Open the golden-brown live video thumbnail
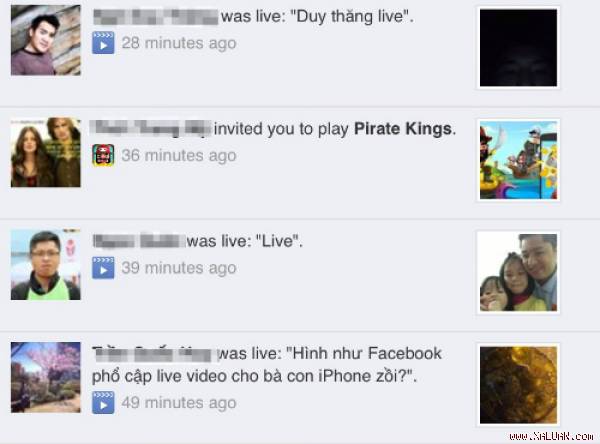Screen dimensions: 600x444 518,385
